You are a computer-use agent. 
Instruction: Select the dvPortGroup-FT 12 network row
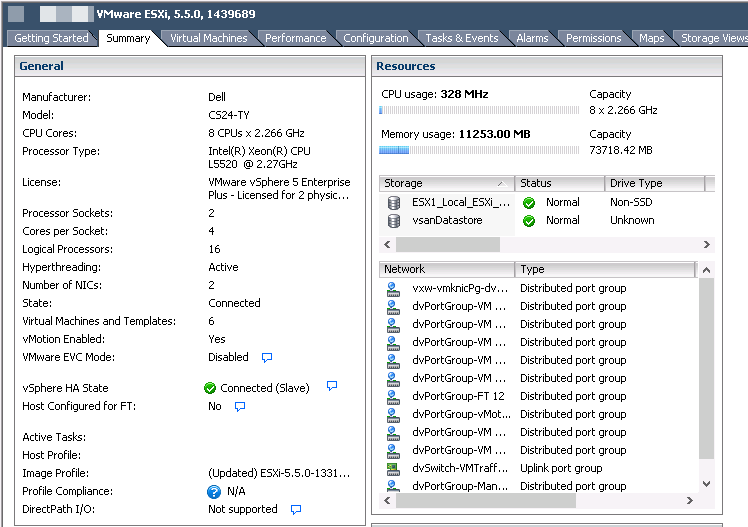[x=458, y=396]
